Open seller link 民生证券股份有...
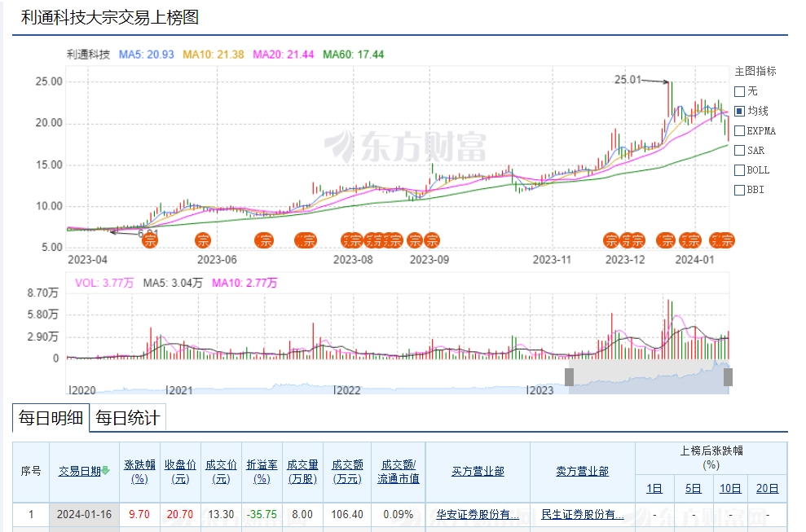The height and width of the screenshot is (532, 806). coord(582,515)
